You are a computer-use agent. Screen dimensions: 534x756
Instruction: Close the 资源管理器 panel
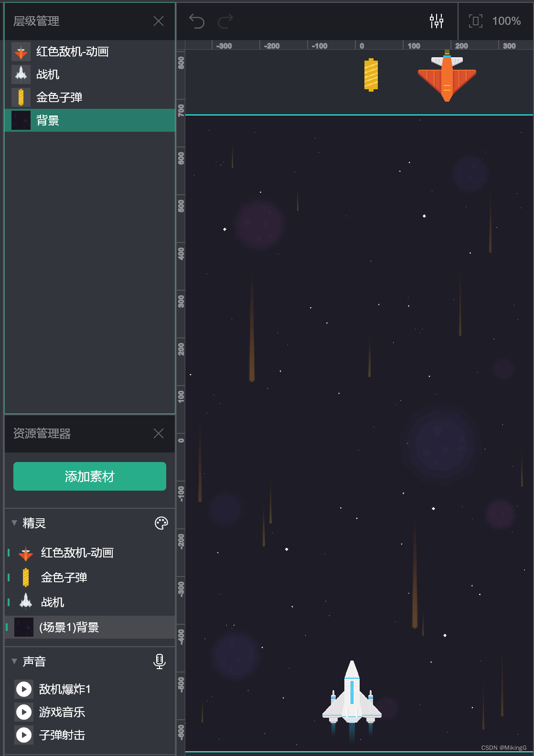[x=159, y=433]
